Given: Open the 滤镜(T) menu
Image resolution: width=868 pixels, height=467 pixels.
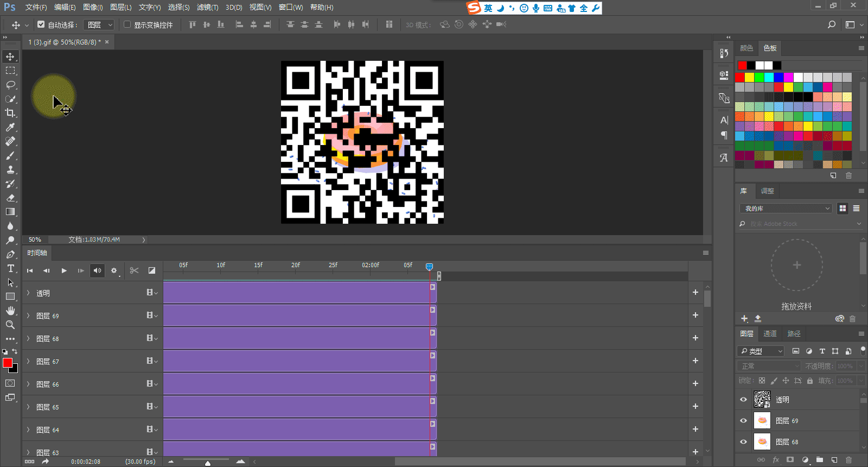Looking at the screenshot, I should tap(207, 7).
